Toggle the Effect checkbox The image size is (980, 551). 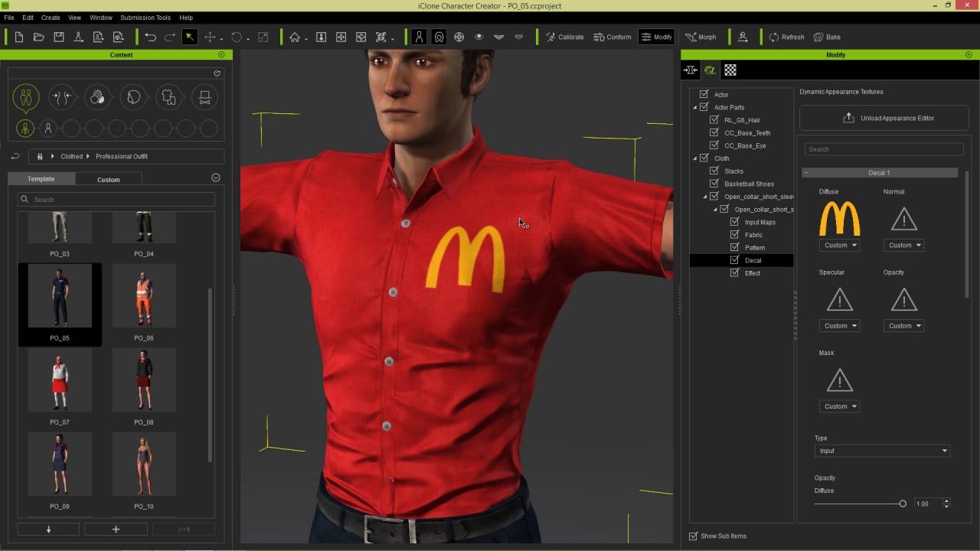point(735,273)
